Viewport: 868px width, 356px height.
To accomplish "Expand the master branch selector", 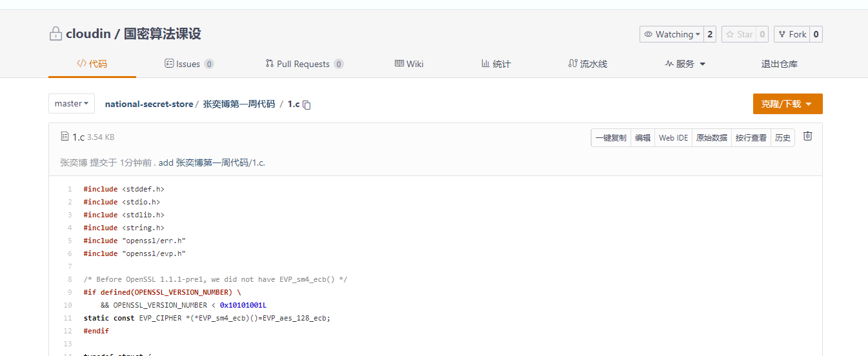I will click(72, 104).
